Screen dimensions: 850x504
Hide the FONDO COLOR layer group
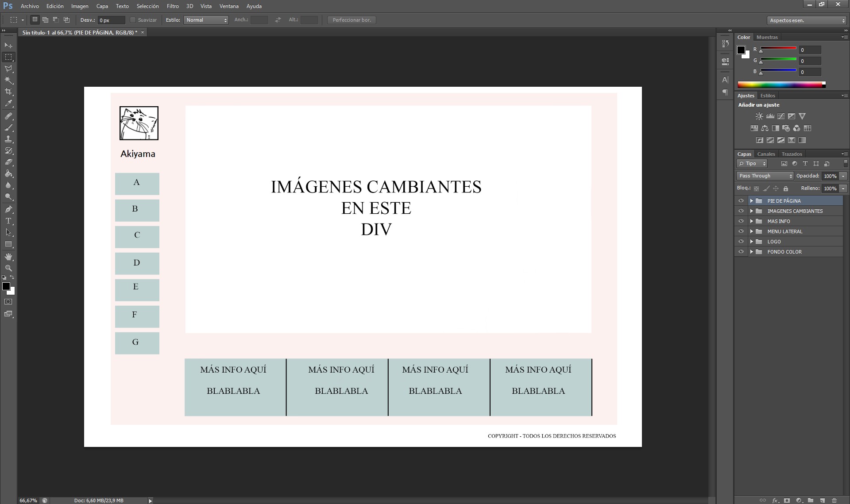[x=741, y=251]
